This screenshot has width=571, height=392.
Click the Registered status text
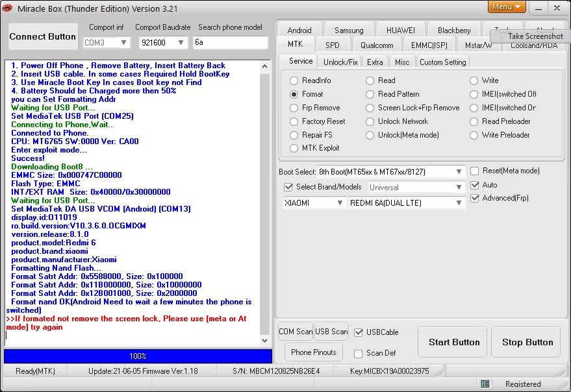tap(523, 384)
